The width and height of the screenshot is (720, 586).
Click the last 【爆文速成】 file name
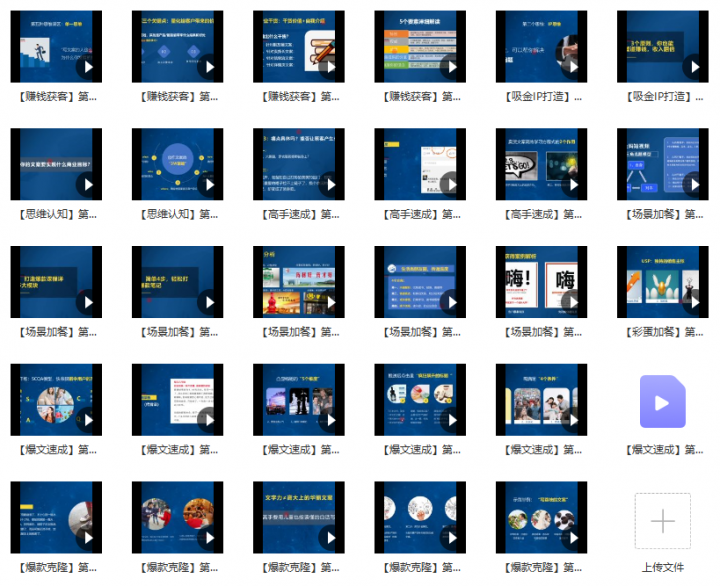click(x=664, y=450)
